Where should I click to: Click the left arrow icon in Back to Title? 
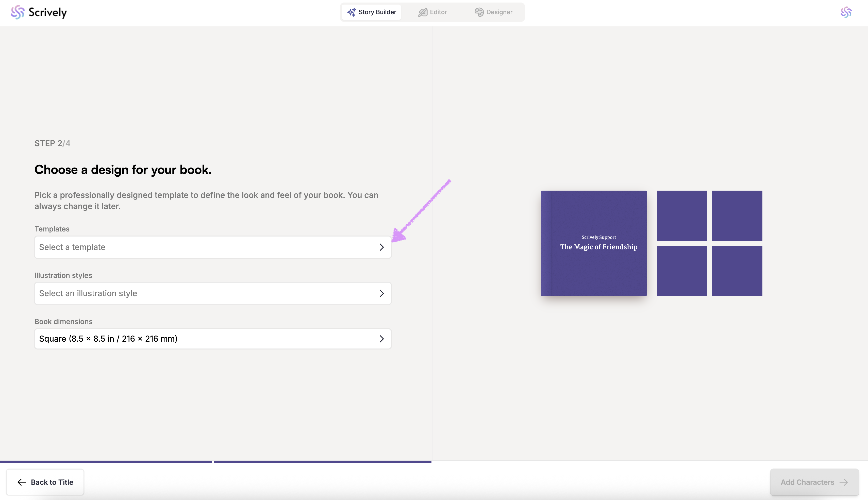22,482
